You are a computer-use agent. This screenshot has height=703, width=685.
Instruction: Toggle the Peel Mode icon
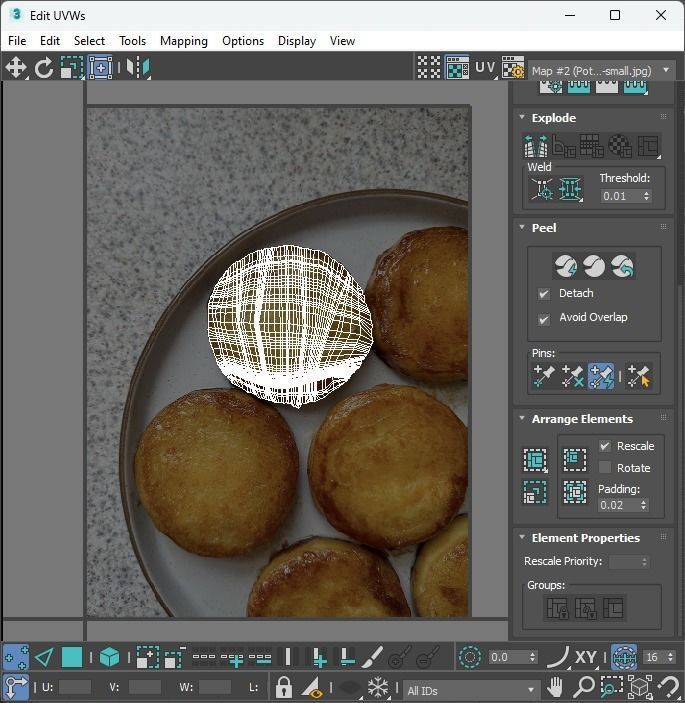[594, 266]
